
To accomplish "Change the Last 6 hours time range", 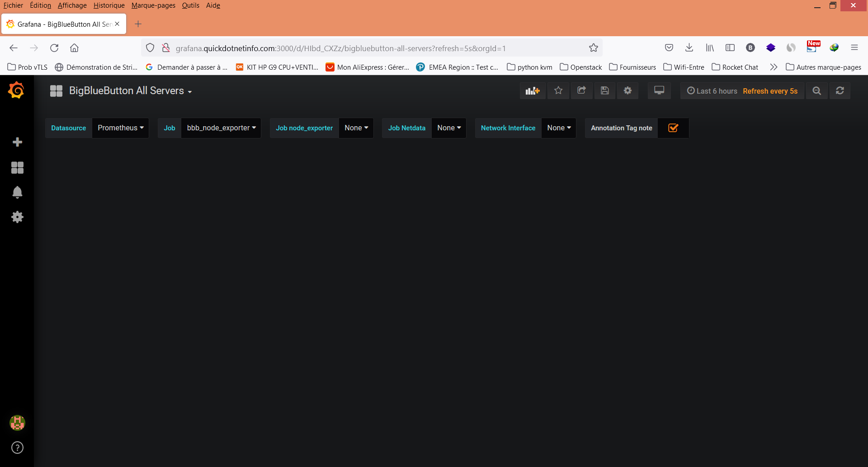I will (716, 91).
